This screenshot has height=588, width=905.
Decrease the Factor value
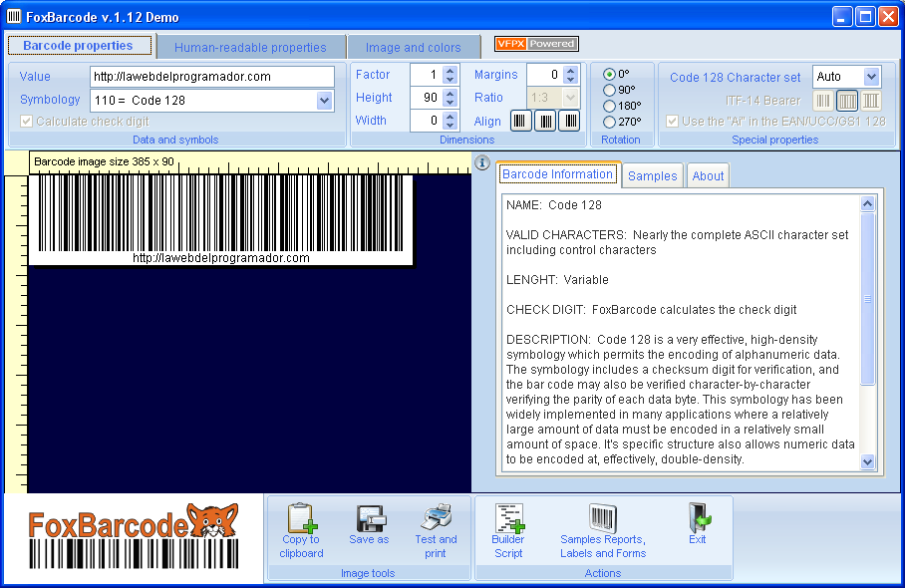tap(451, 79)
